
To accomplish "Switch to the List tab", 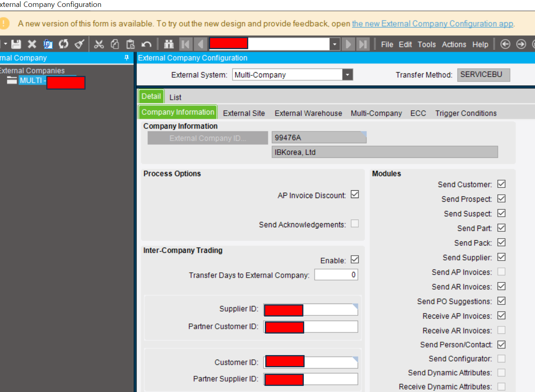I will [x=175, y=97].
